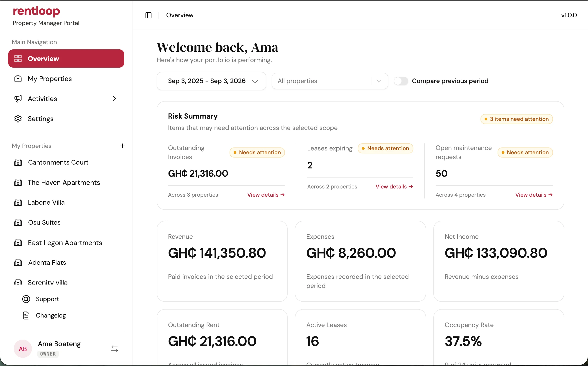Click the My Properties section header
588x366 pixels.
(32, 146)
